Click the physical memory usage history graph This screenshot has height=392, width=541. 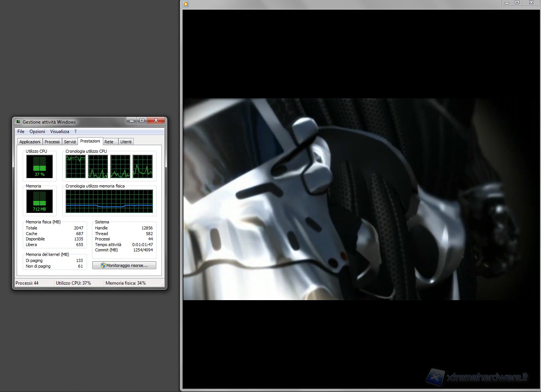coord(109,201)
